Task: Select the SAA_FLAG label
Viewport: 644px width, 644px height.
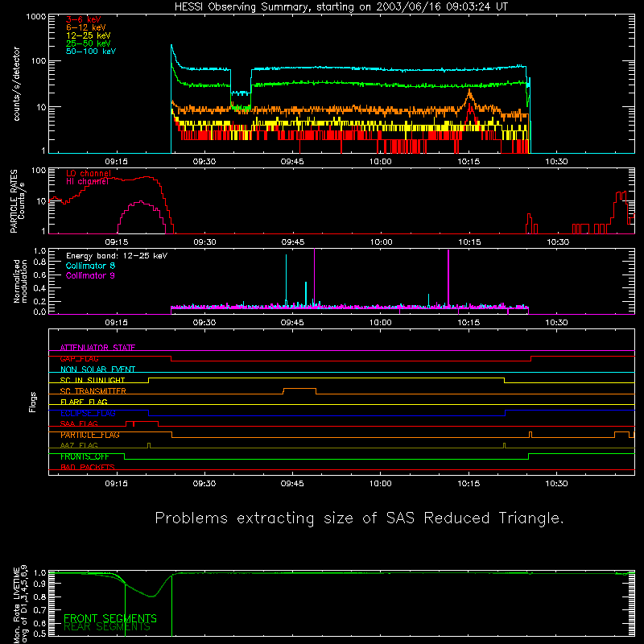Action: click(79, 424)
